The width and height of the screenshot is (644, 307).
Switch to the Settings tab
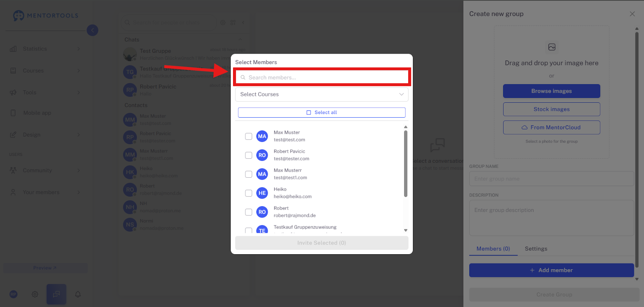[536, 249]
